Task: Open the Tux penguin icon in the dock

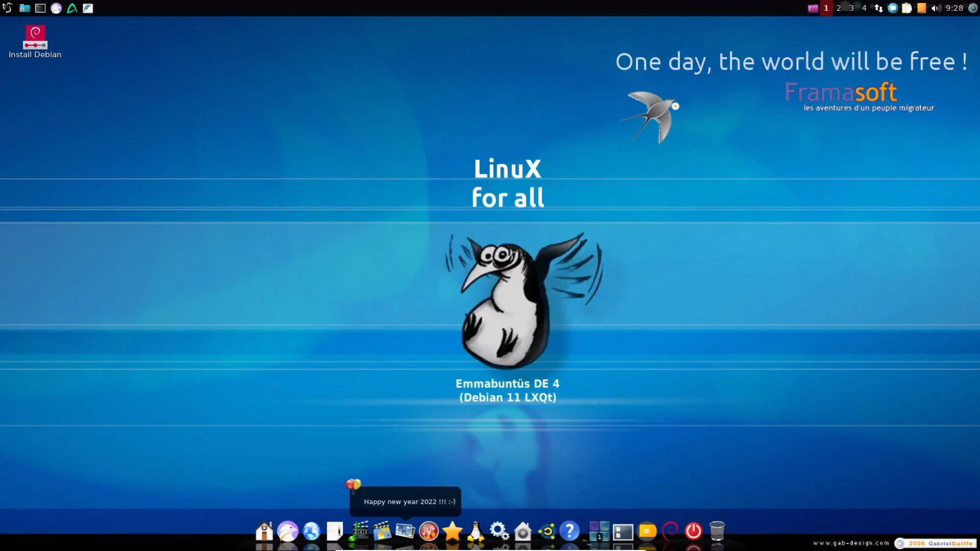Action: click(x=476, y=531)
